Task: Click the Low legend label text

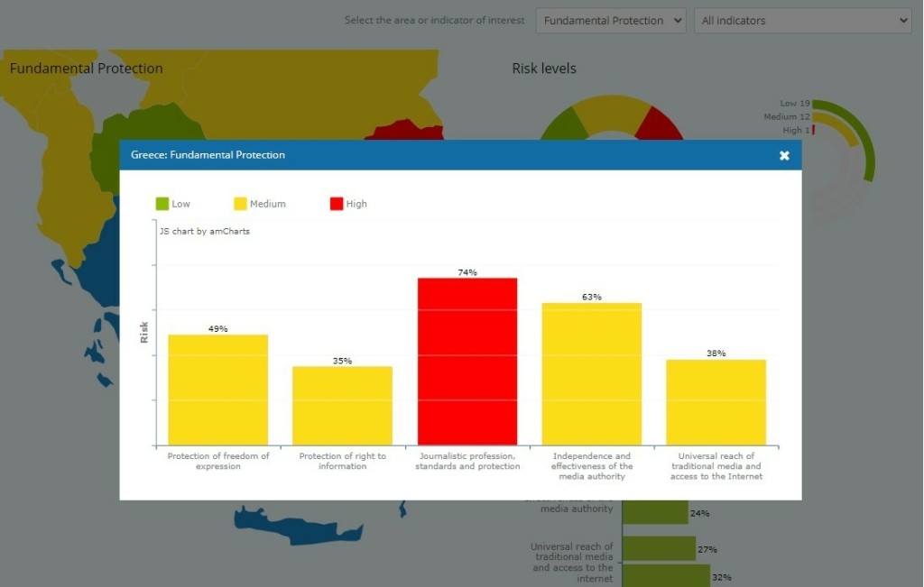Action: click(x=180, y=204)
